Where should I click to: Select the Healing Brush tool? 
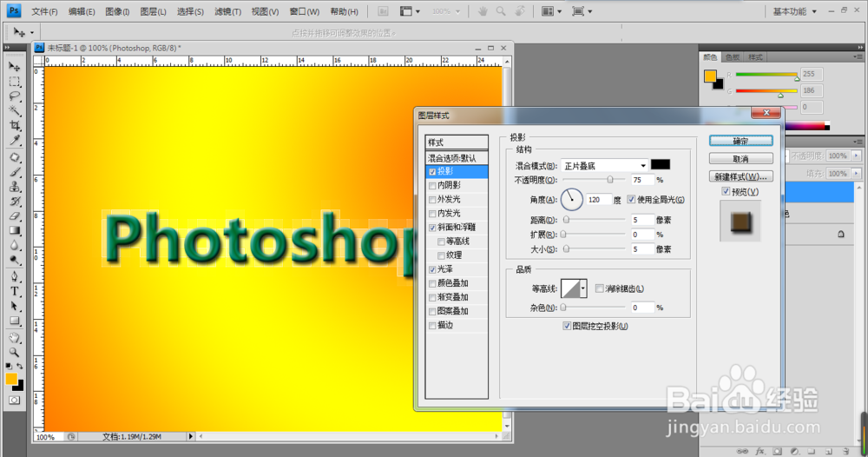15,157
